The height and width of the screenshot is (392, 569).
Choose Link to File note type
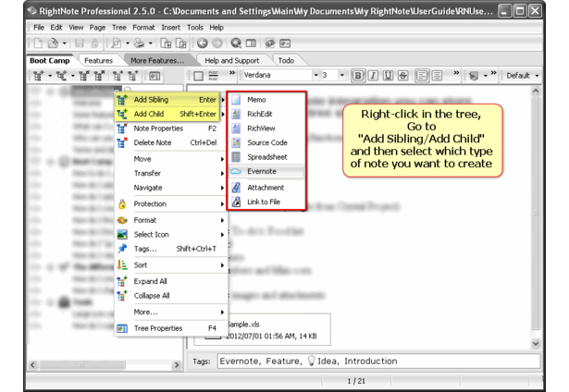266,202
